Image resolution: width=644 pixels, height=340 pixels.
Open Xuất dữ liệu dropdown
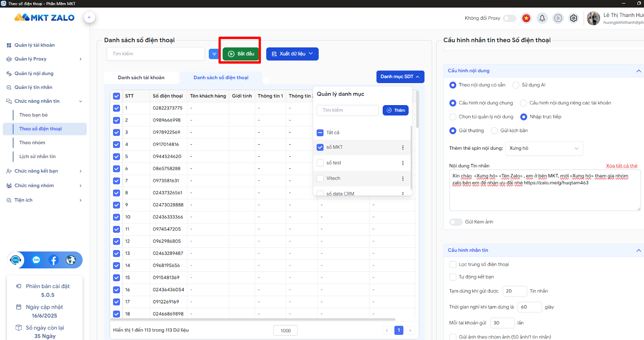[x=292, y=54]
